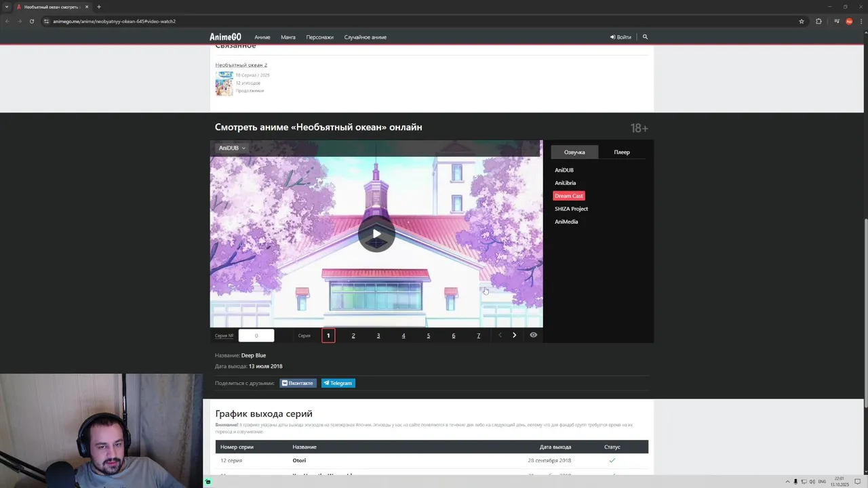868x488 pixels.
Task: Click the Deep Blue episode name
Action: (254, 355)
